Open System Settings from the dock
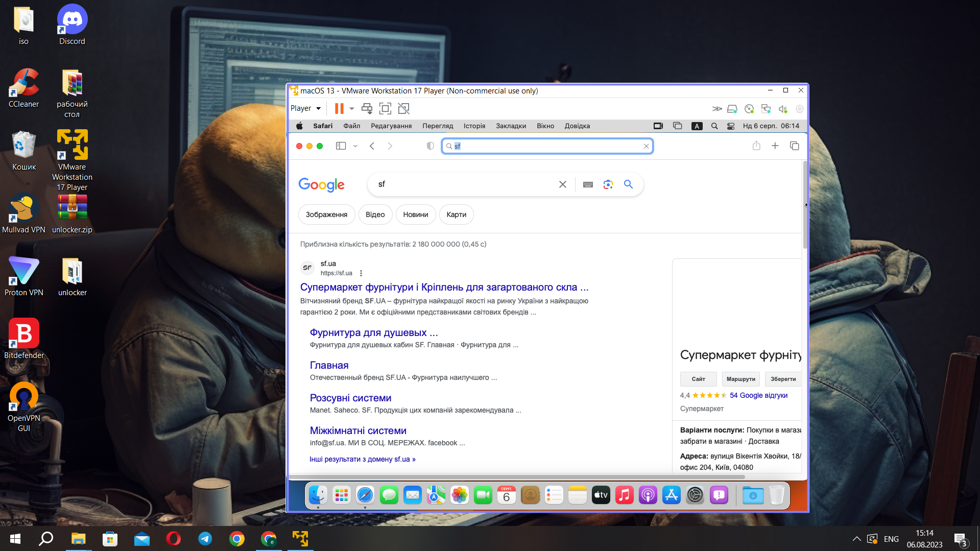Screen dimensions: 980x551 [x=695, y=495]
